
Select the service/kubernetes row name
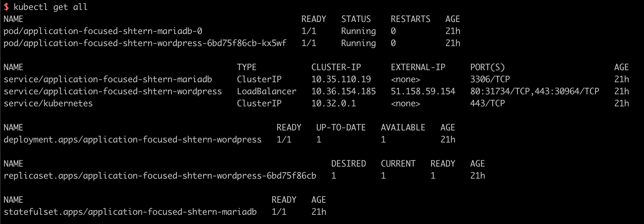tap(48, 103)
